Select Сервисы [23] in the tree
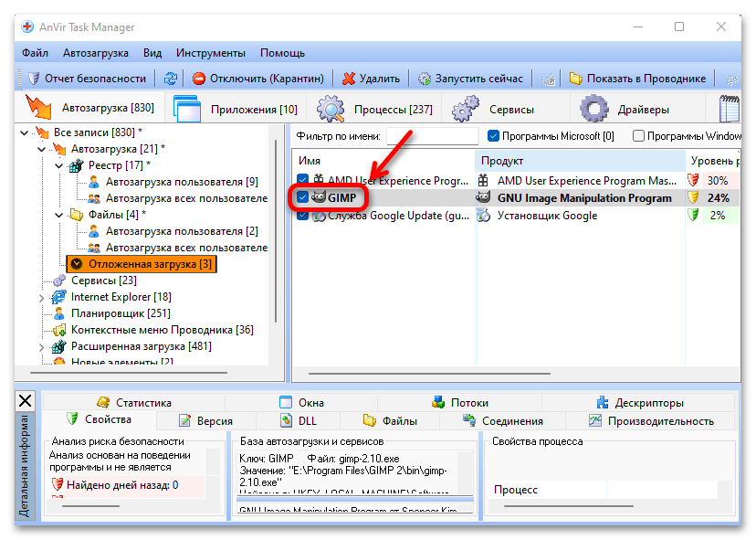Viewport: 756px width, 540px height. point(104,281)
